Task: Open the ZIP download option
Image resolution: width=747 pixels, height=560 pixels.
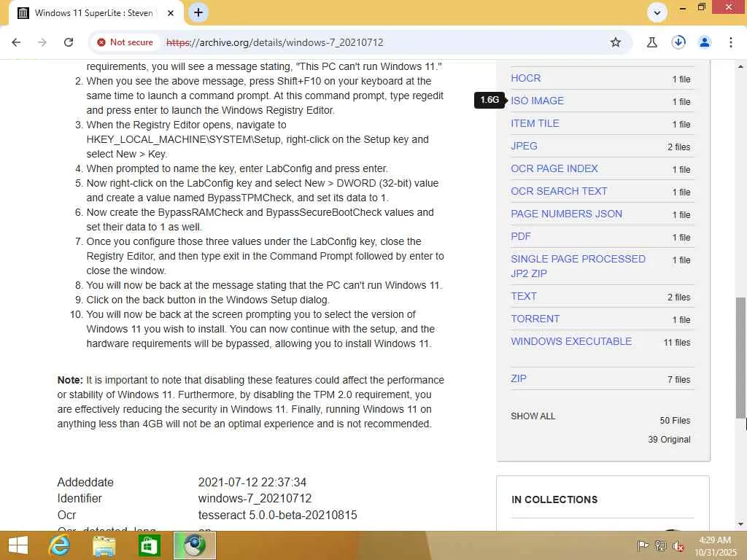Action: click(519, 378)
